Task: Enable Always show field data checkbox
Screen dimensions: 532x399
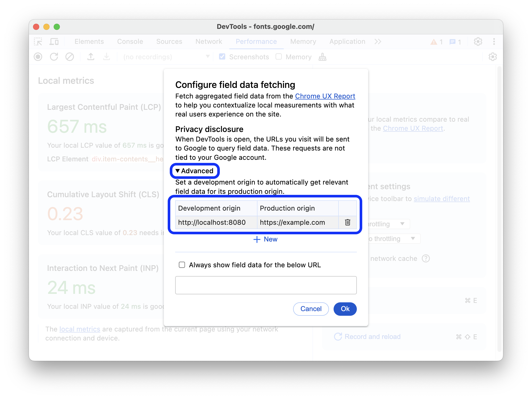Action: 182,264
